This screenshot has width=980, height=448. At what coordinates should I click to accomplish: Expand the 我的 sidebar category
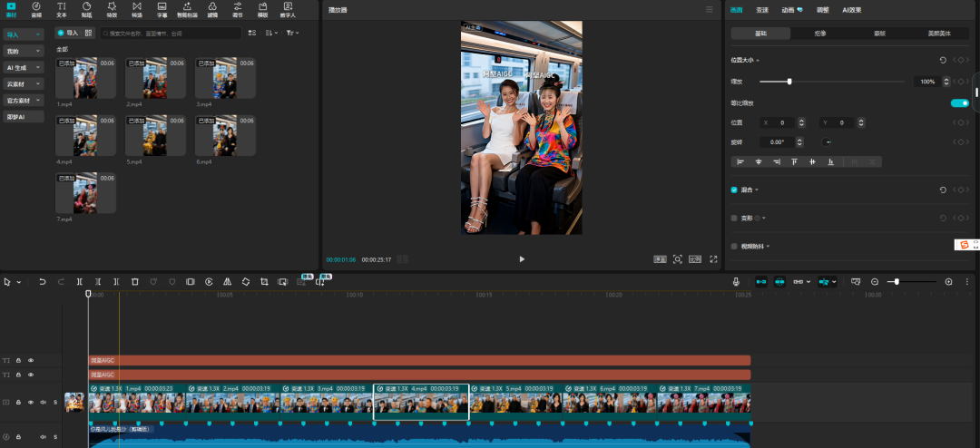(x=24, y=51)
